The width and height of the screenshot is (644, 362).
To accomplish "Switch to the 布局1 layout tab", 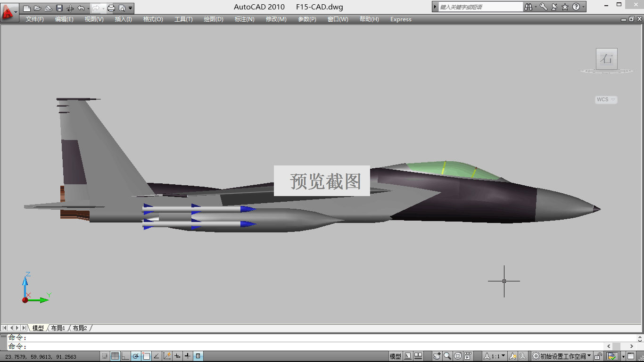I will tap(58, 328).
